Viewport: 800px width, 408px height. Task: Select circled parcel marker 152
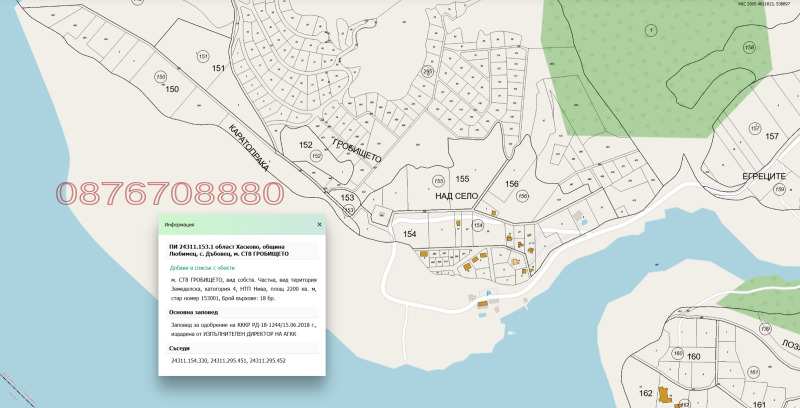point(316,157)
